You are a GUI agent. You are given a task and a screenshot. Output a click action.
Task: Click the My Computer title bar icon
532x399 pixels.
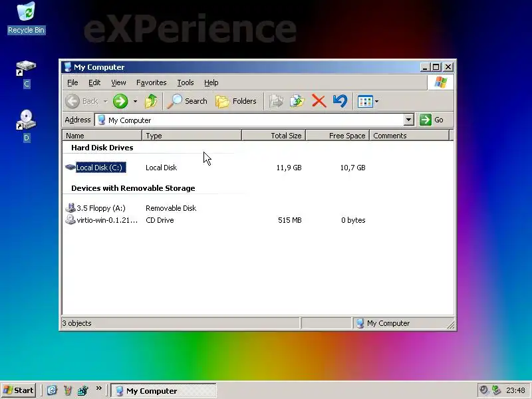(68, 67)
